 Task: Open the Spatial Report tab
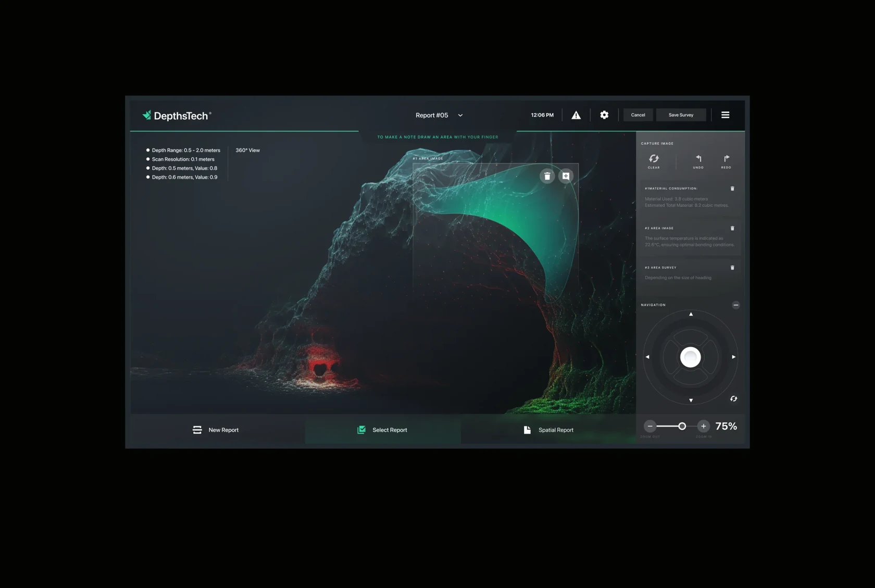coord(548,430)
